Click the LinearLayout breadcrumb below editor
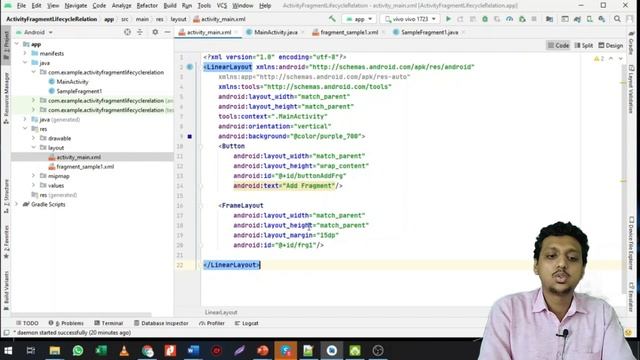The image size is (640, 360). tap(221, 312)
